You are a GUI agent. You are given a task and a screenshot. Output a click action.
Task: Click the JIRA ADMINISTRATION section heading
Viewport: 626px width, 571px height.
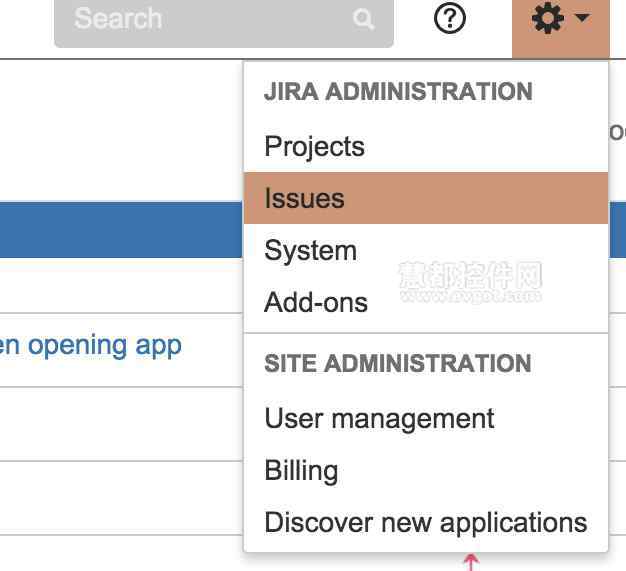tap(398, 91)
